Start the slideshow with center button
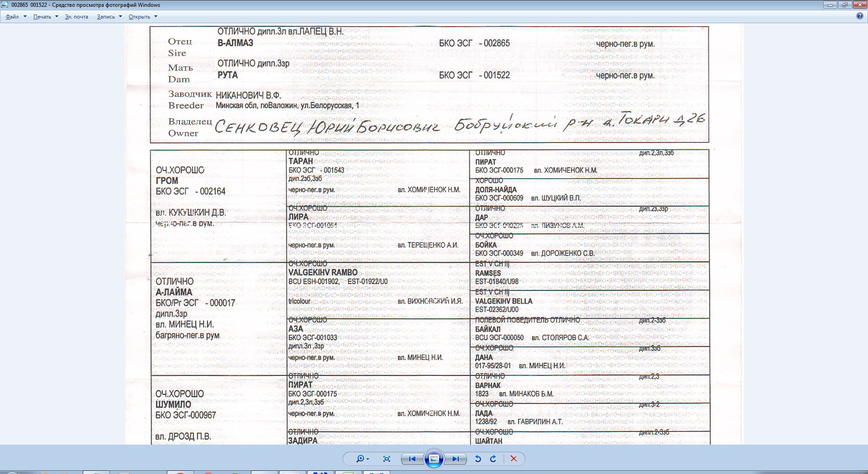 point(434,459)
